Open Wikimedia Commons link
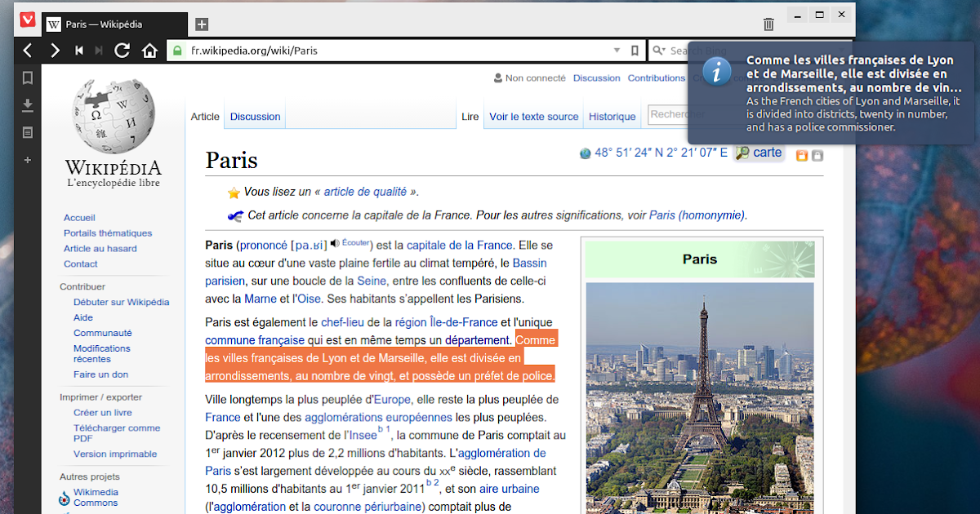The image size is (980, 514). 96,498
